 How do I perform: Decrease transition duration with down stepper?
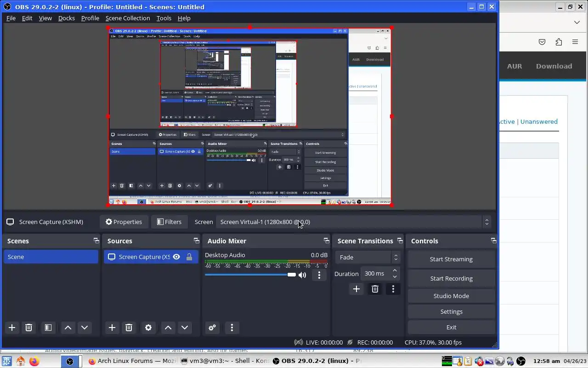coord(395,276)
